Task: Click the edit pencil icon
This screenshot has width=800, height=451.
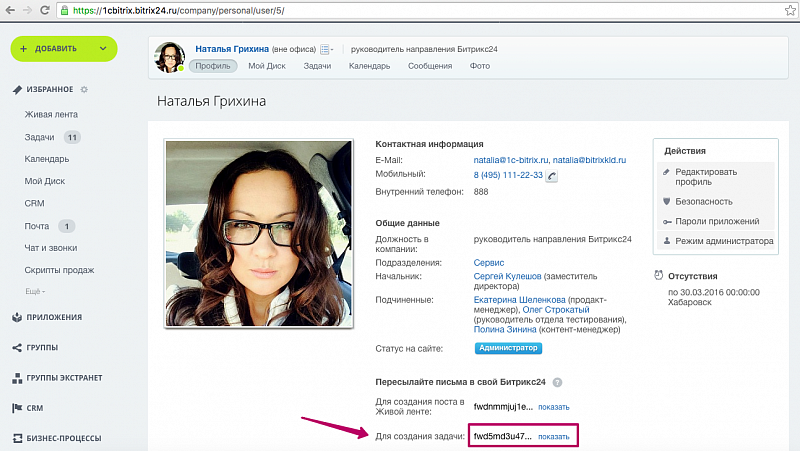Action: 666,172
